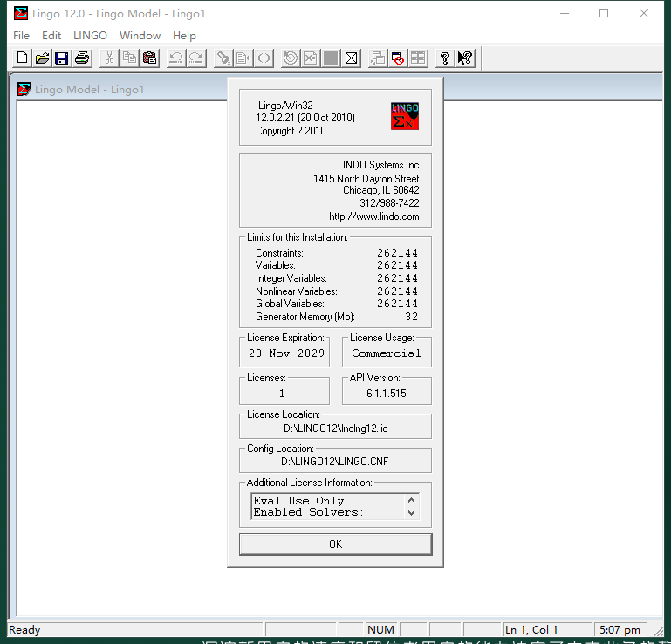This screenshot has height=644, width=671.
Task: Click the Close All windows icon
Action: point(398,58)
